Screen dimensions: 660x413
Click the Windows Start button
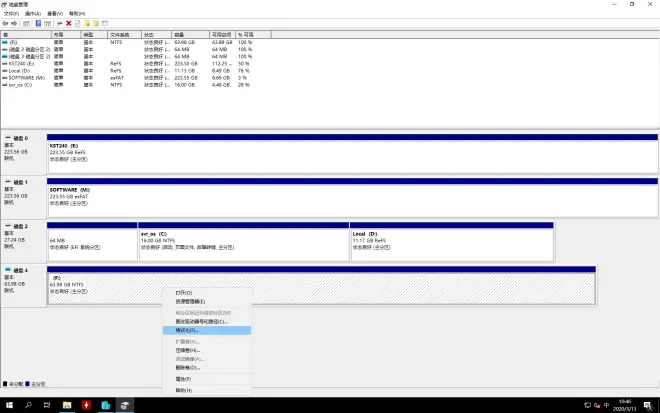[x=9, y=405]
